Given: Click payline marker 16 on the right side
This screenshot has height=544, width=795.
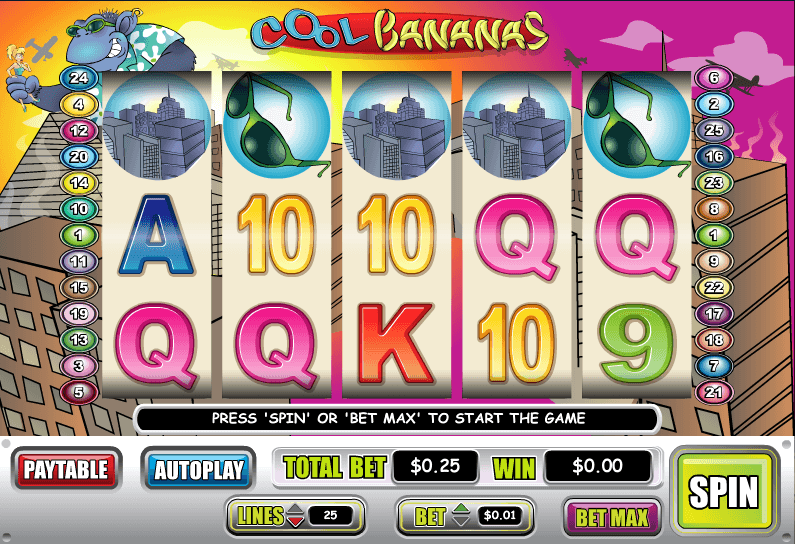Looking at the screenshot, I should [x=714, y=156].
